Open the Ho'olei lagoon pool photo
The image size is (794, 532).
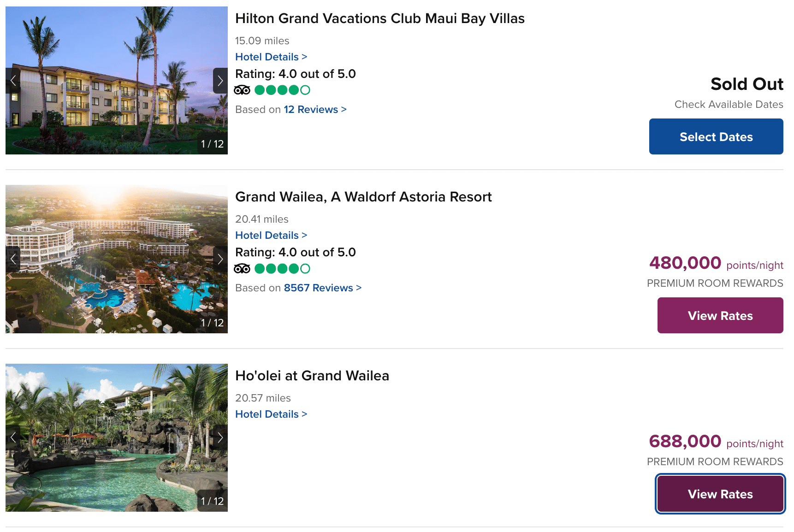tap(116, 437)
